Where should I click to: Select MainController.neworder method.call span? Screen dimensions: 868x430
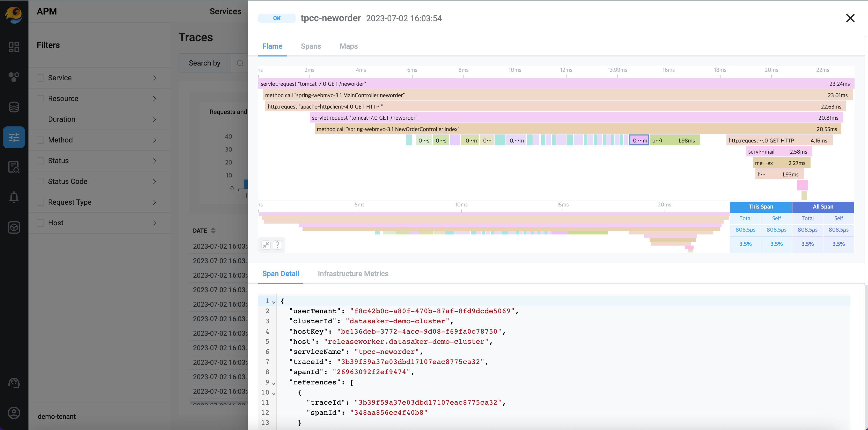(557, 95)
